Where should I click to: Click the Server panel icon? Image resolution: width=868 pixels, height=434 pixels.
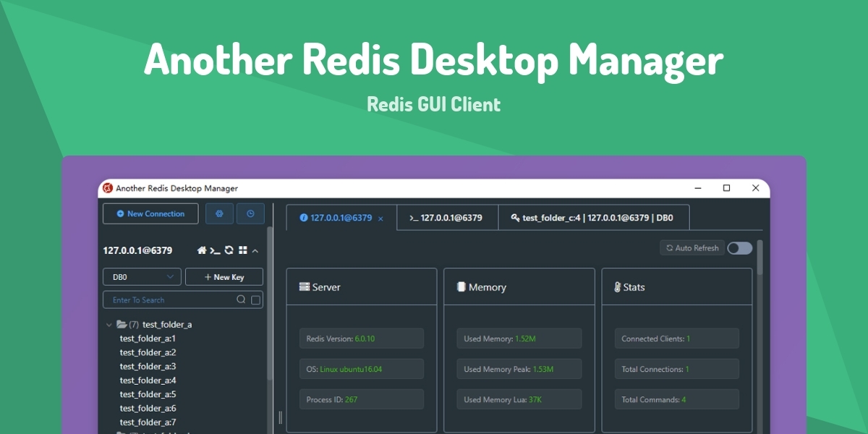click(305, 287)
